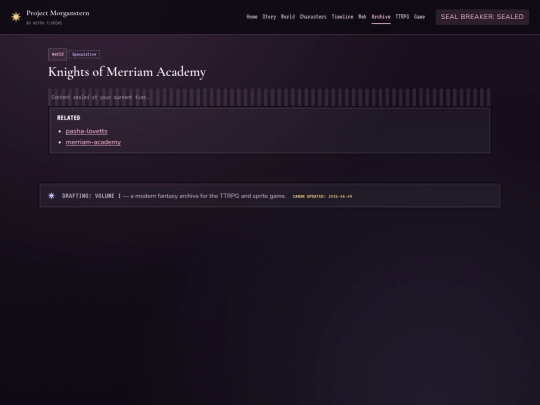Click the star icon in Drafting banner
Image resolution: width=540 pixels, height=405 pixels.
pos(51,196)
